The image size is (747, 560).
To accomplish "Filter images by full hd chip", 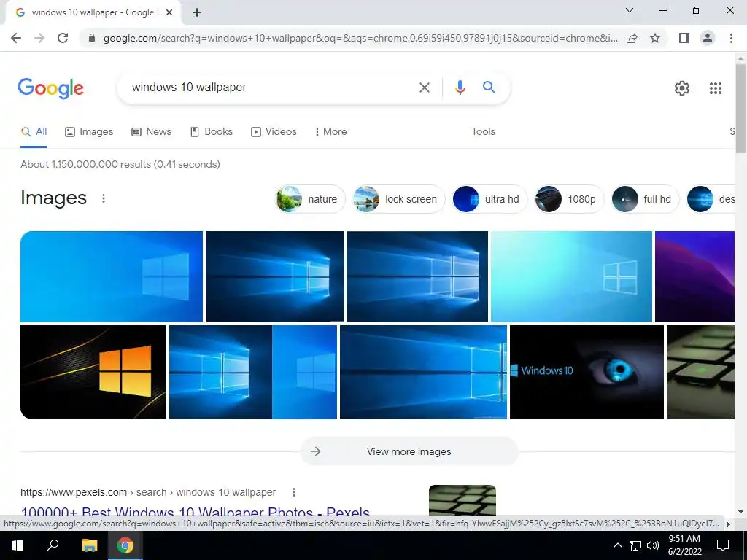I will (645, 199).
